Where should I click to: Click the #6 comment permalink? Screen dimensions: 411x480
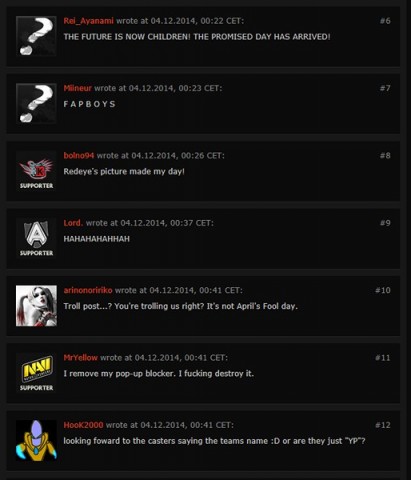tap(385, 21)
